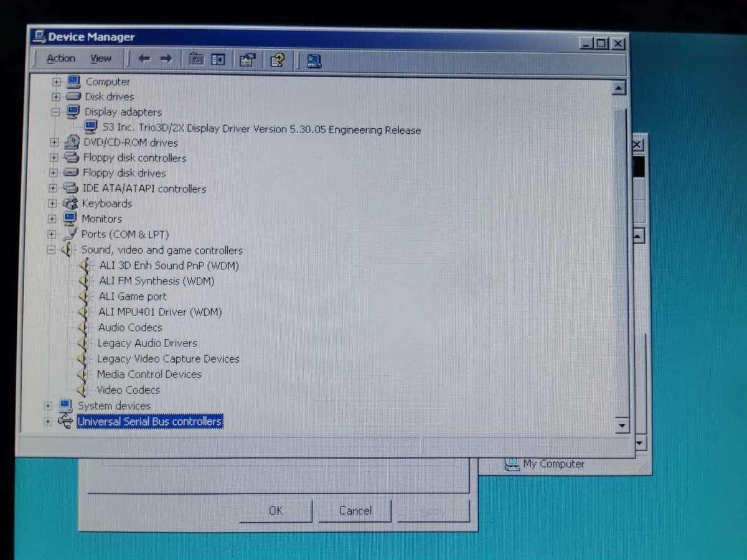Click the rightmost device toolbar icon

coord(314,60)
